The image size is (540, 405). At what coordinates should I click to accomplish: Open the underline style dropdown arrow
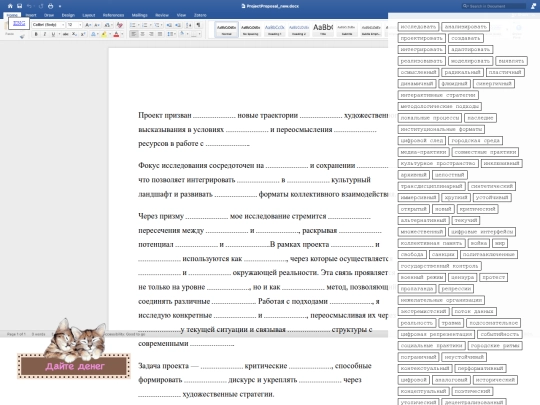point(59,34)
